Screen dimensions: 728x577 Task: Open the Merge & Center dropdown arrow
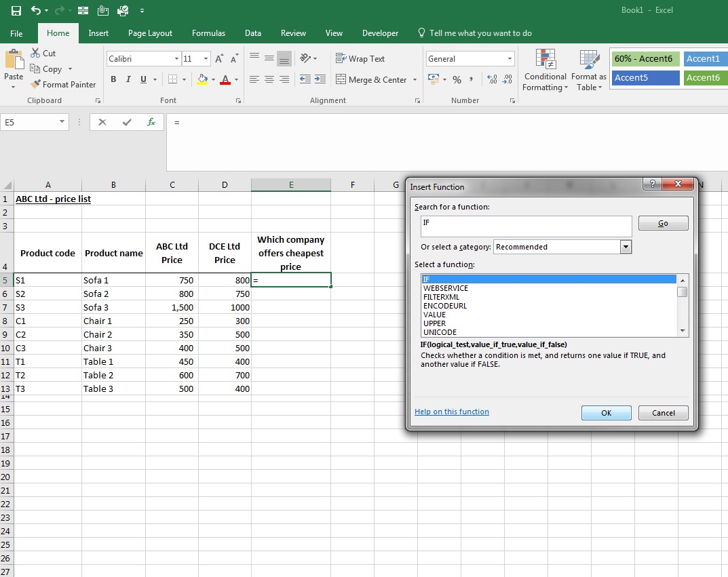tap(415, 80)
